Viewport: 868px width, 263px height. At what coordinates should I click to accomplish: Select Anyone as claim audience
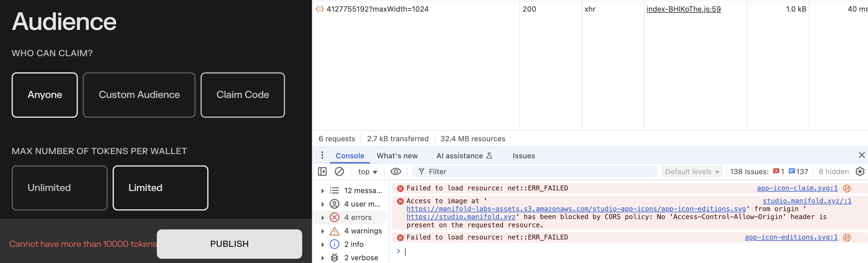tap(45, 95)
